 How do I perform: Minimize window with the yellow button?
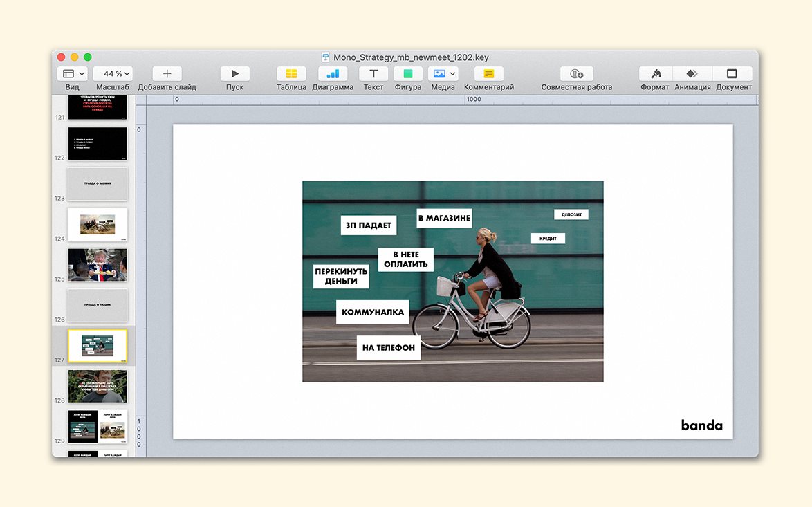click(74, 57)
